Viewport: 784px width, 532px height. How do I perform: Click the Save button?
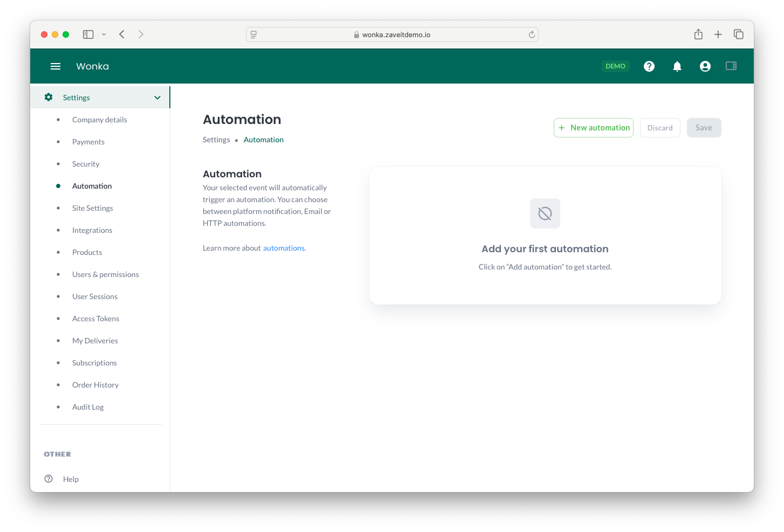(x=704, y=128)
